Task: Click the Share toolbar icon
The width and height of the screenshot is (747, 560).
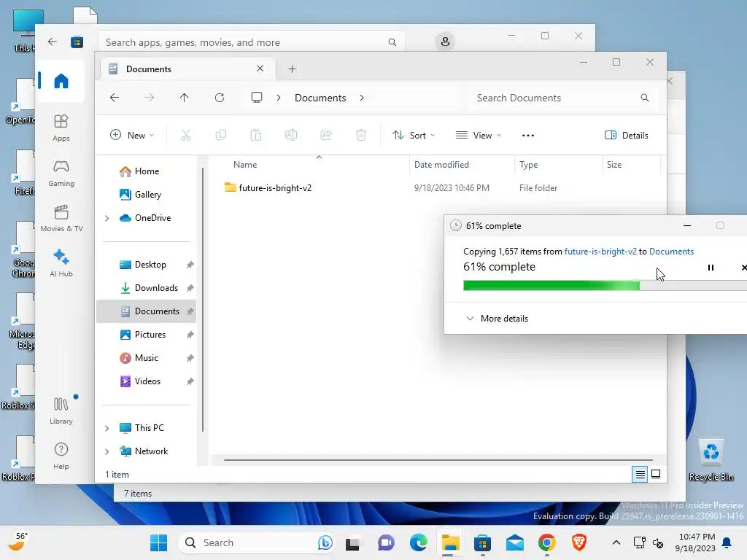Action: click(x=326, y=135)
